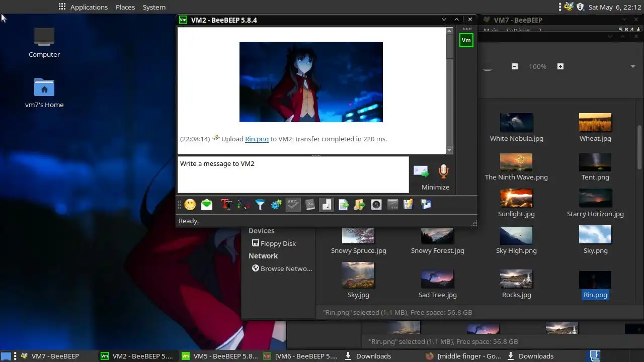Click the green Vm user avatar
Screen dimensions: 644x362
pos(466,40)
